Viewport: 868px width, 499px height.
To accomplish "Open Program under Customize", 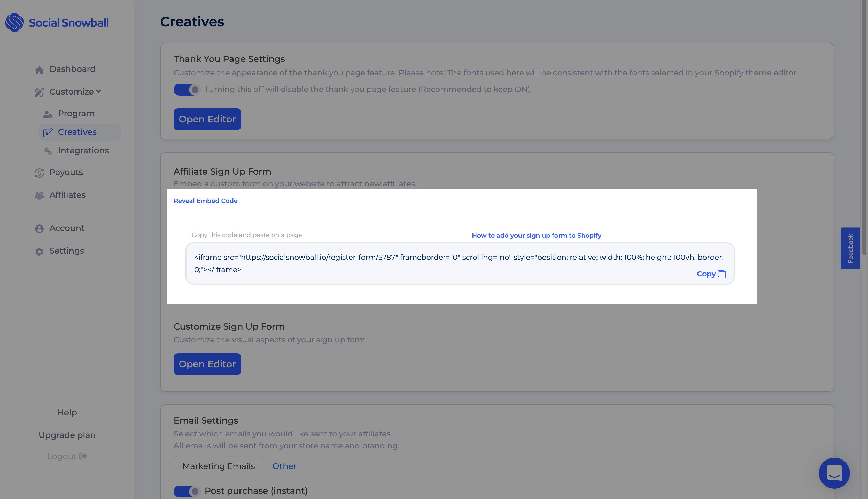I will (76, 113).
